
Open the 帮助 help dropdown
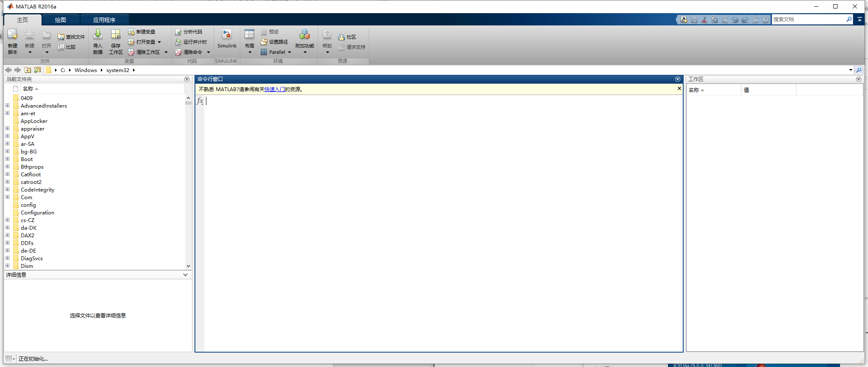[x=327, y=42]
